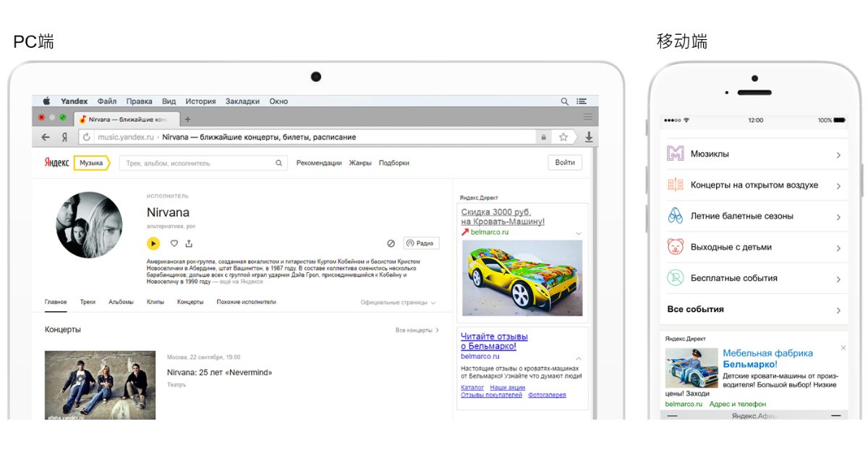Switch to the Главное tab
868x456 pixels.
pos(56,302)
